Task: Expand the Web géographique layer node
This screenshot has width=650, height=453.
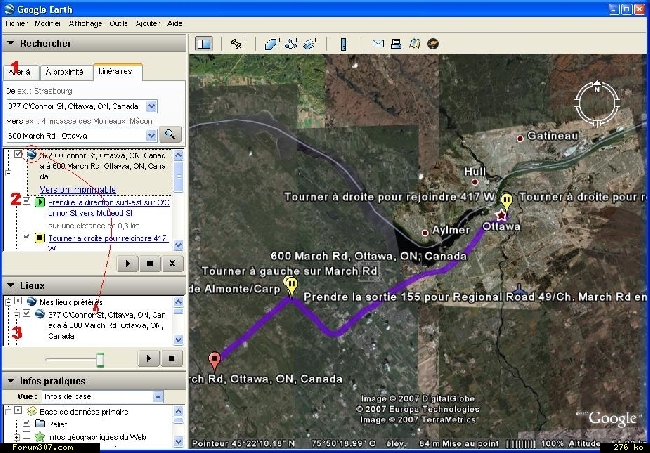Action: click(16, 437)
